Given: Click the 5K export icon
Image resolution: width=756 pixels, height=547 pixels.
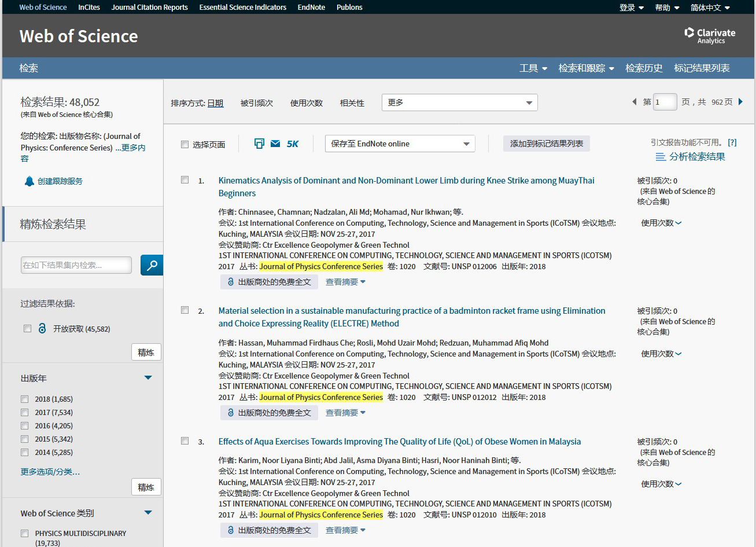Looking at the screenshot, I should [x=293, y=144].
